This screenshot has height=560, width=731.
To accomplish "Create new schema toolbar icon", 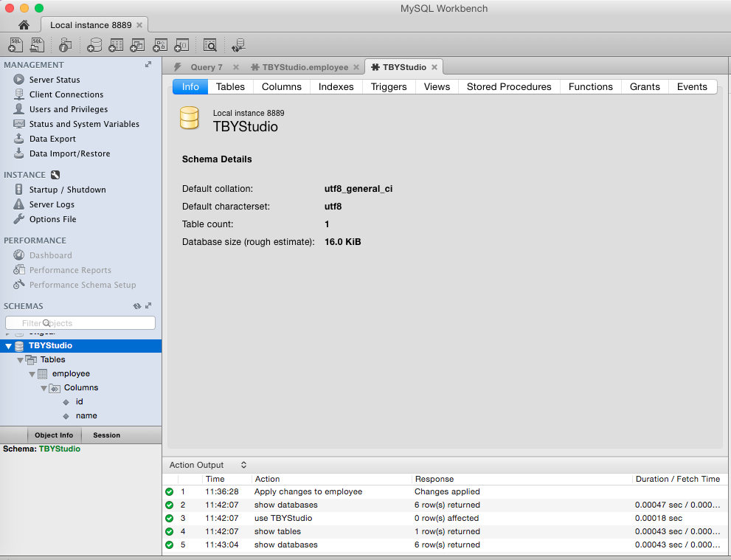I will tap(94, 45).
